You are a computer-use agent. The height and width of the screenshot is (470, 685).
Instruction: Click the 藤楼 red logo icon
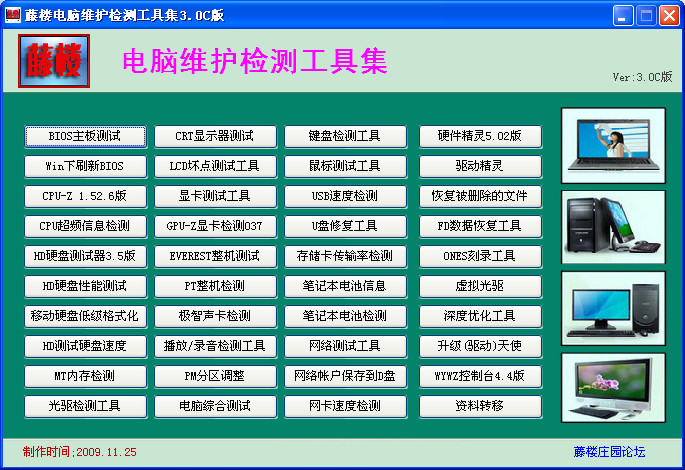(53, 62)
